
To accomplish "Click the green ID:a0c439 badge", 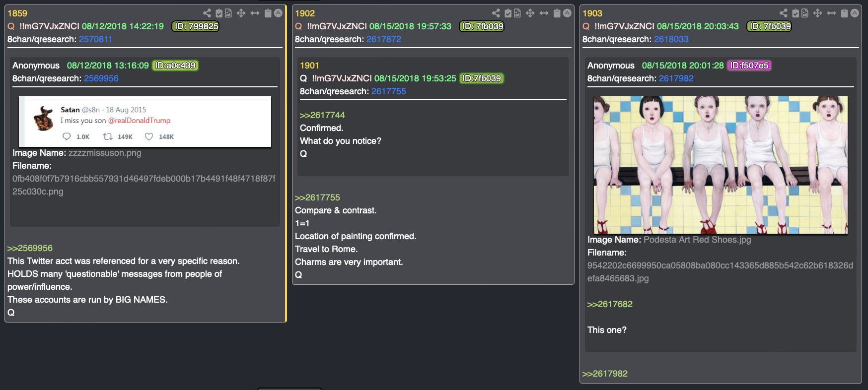I will (x=175, y=65).
